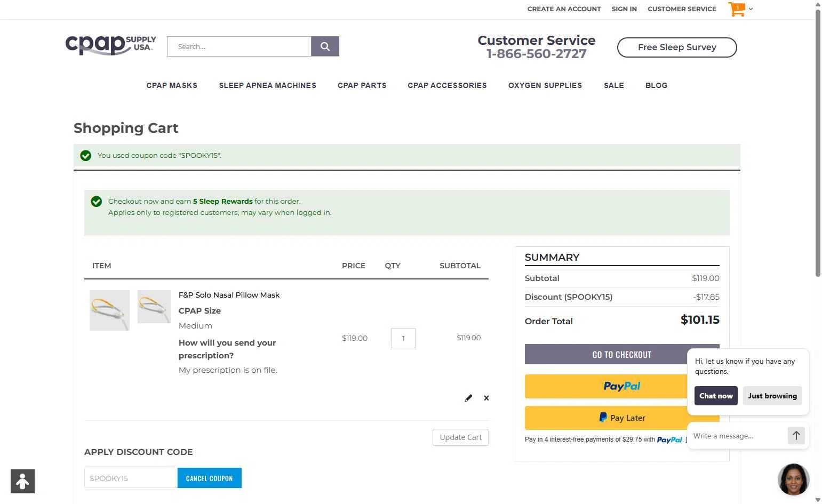This screenshot has height=504, width=822.
Task: Click the coupon success check icon
Action: point(85,156)
